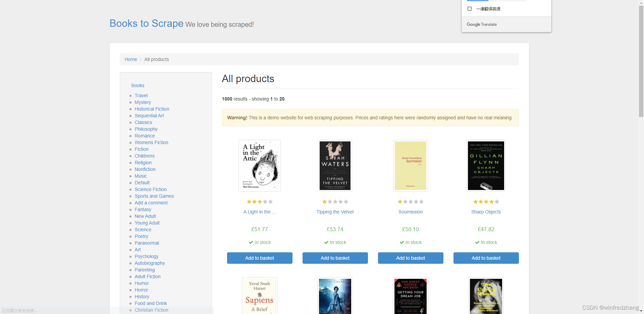Click the A Light in the ... title link
The image size is (644, 314).
point(260,212)
